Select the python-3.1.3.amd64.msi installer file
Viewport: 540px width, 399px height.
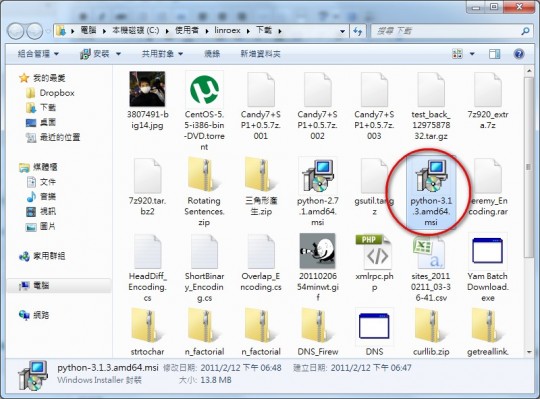(x=431, y=192)
